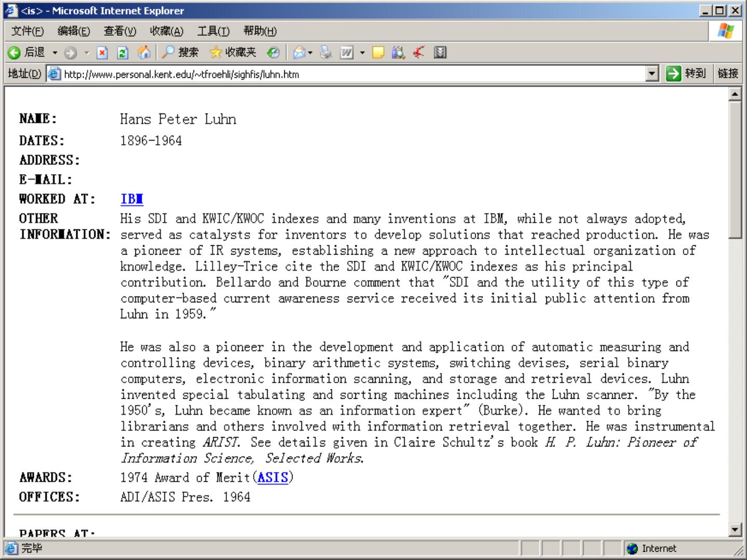Click the Internet zone globe icon
The width and height of the screenshot is (747, 560).
point(632,549)
